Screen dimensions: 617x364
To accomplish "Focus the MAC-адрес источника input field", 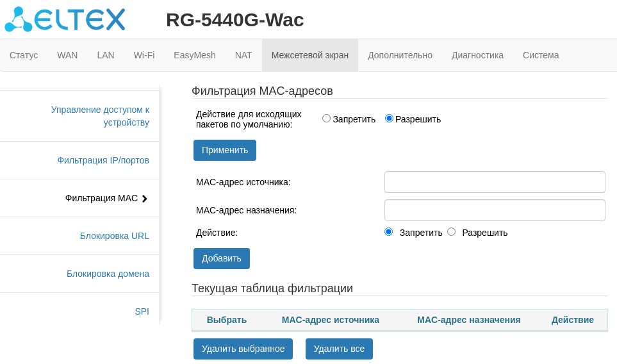I will [495, 182].
